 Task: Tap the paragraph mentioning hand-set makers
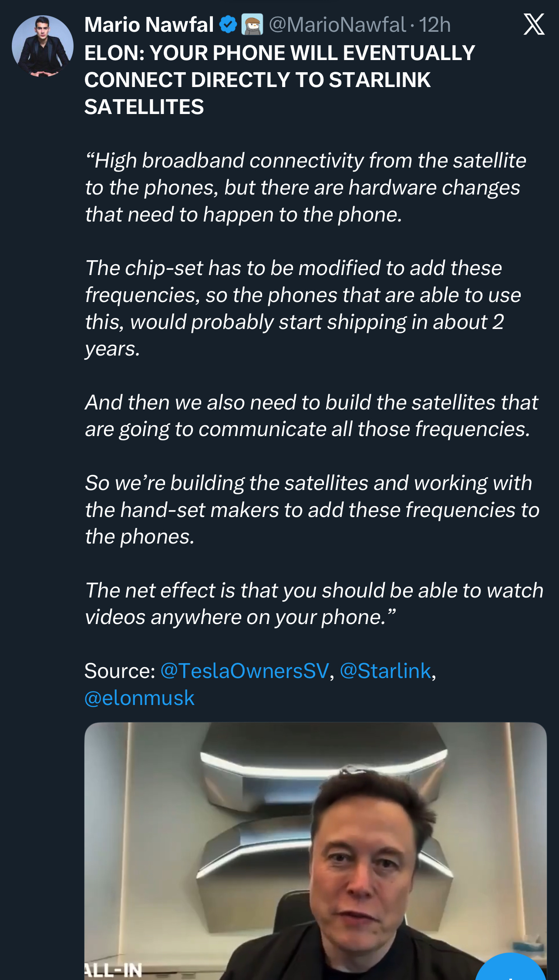(311, 510)
